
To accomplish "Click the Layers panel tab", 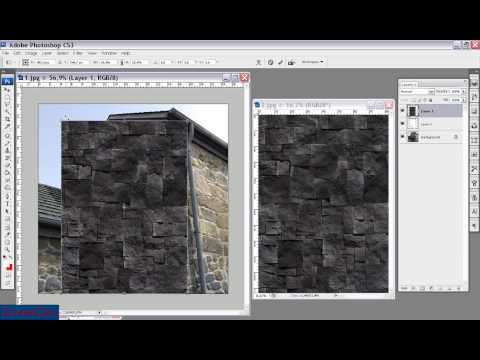I will (409, 84).
